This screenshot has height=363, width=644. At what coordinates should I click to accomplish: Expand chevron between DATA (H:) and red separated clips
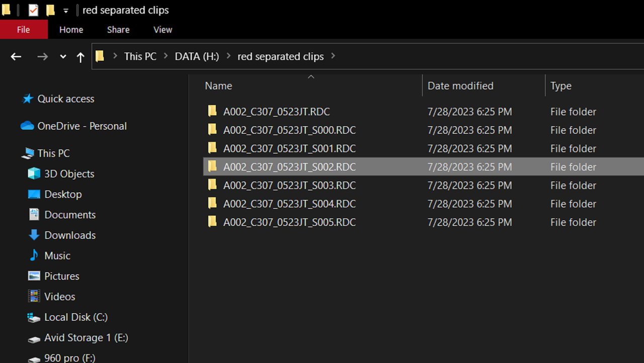(228, 56)
